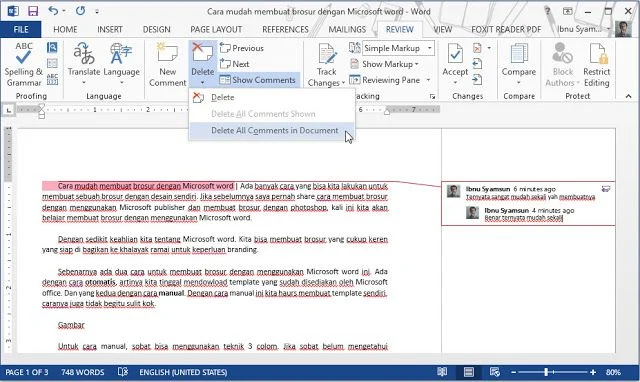Open Word application icon menu in title bar
640x382 pixels.
coord(13,11)
